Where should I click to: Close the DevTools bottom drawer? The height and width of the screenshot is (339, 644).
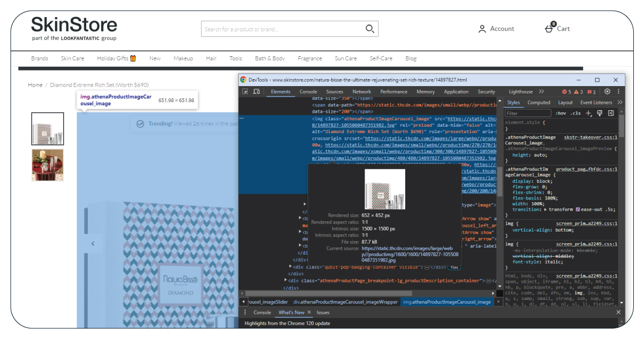pyautogui.click(x=618, y=312)
